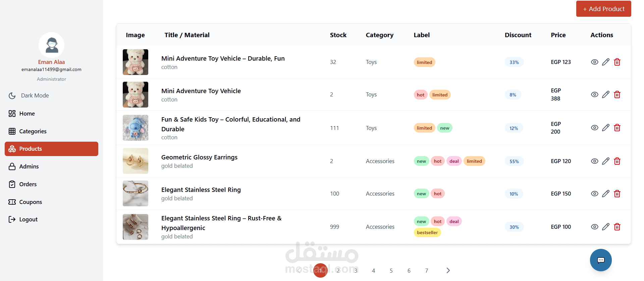Click the bestseller label badge
Image resolution: width=644 pixels, height=281 pixels.
click(427, 232)
